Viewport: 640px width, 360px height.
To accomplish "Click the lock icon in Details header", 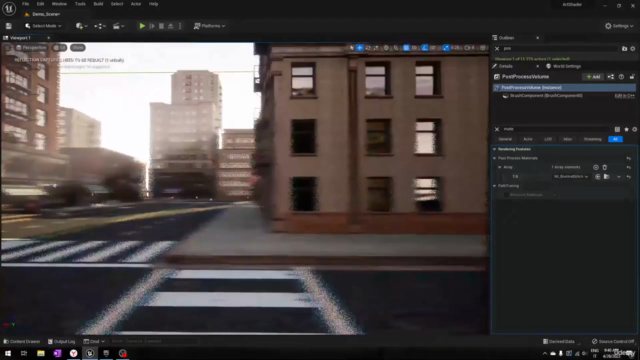I will pyautogui.click(x=632, y=77).
